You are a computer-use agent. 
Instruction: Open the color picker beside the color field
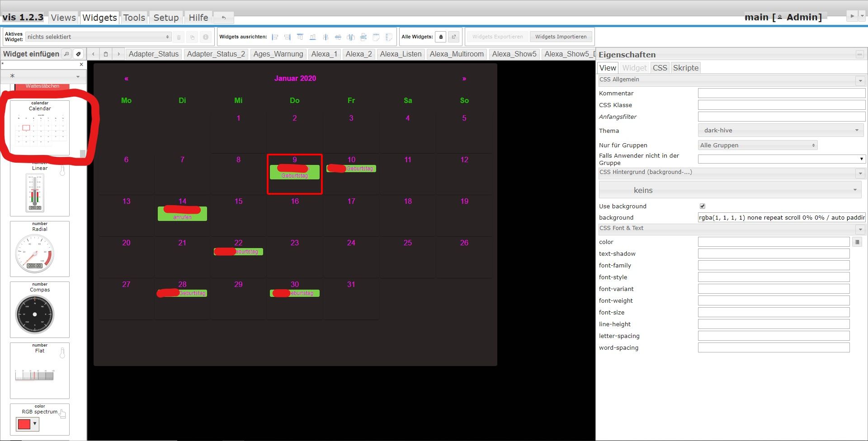pyautogui.click(x=857, y=242)
